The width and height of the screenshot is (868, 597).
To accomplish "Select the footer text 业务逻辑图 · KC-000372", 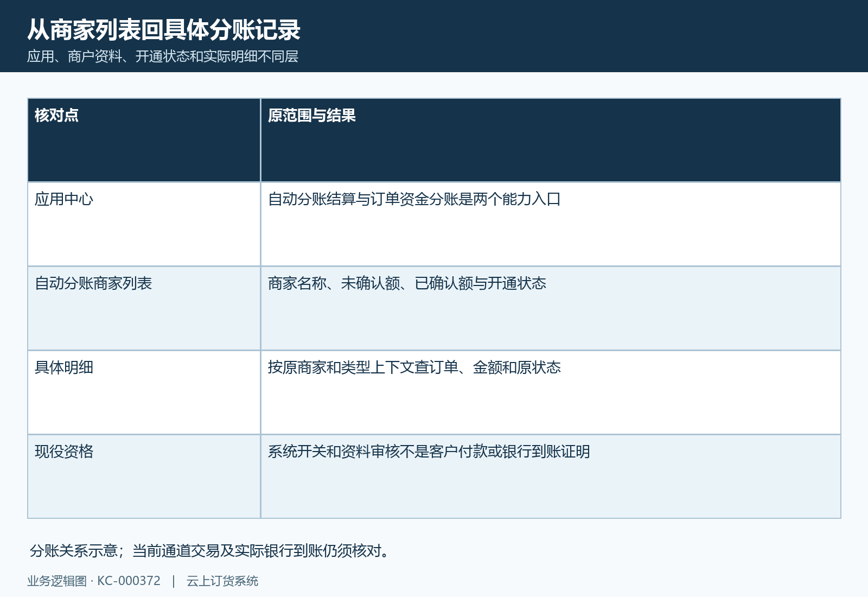I will click(94, 581).
